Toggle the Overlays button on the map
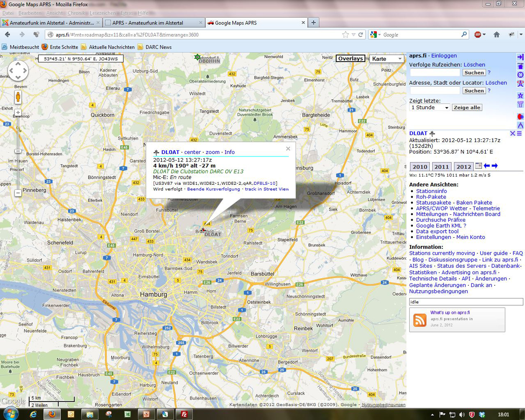 click(350, 58)
